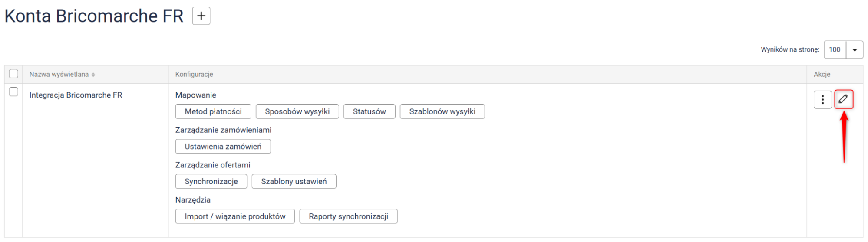Open Sposobów wysyłki mapping
868x242 pixels.
[x=297, y=111]
